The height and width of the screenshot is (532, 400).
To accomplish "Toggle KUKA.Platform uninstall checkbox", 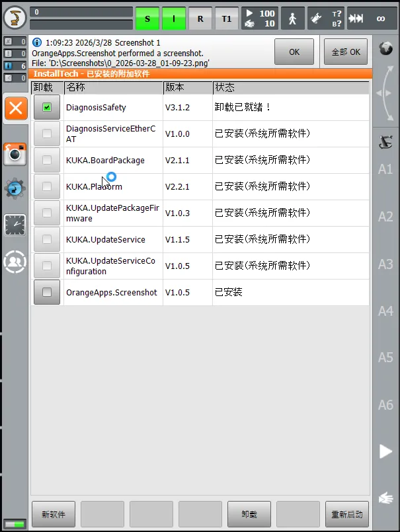I will pos(47,186).
